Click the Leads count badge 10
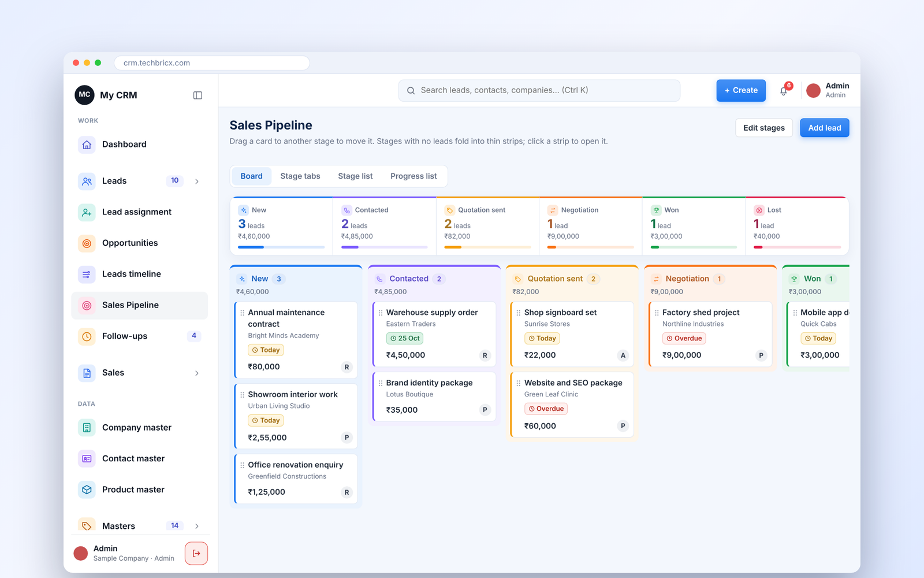This screenshot has height=578, width=924. (174, 181)
